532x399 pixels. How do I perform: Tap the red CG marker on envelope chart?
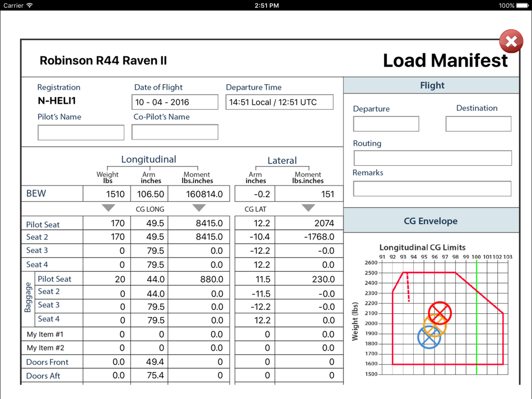(x=440, y=313)
